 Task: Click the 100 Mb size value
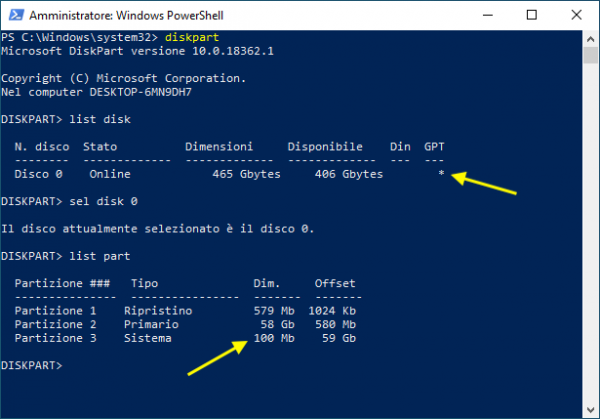(273, 339)
